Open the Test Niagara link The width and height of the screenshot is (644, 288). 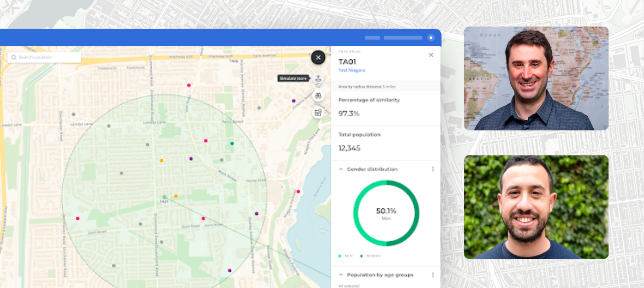[351, 70]
